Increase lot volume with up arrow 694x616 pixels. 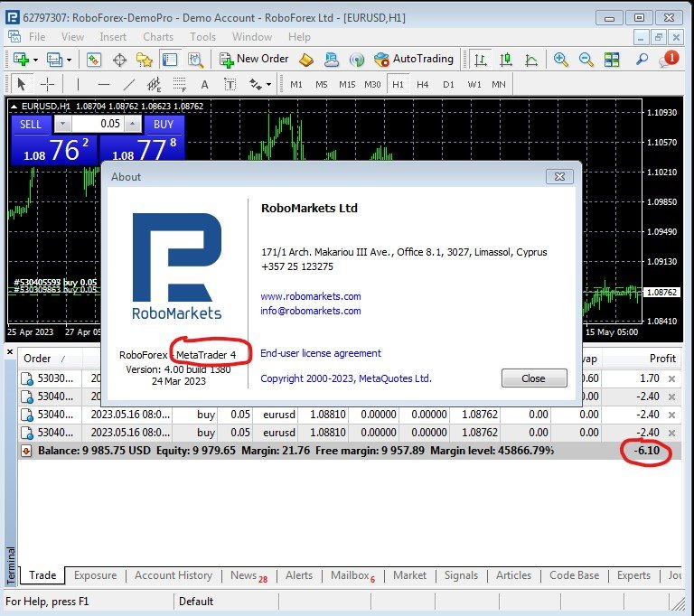point(132,124)
